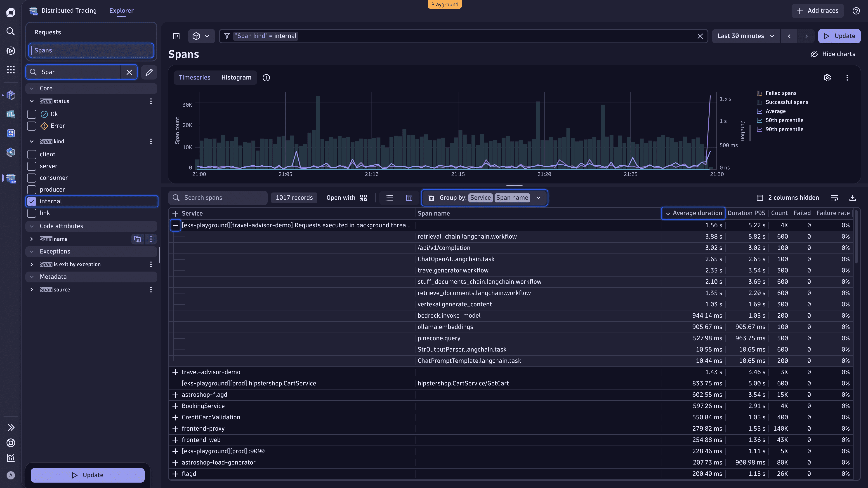Clear the Span kind filter with the X icon
Screen dimensions: 868x488
[701, 36]
